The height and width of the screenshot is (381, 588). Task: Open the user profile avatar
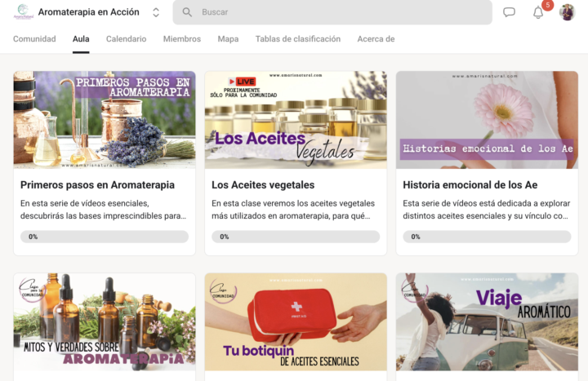(567, 12)
